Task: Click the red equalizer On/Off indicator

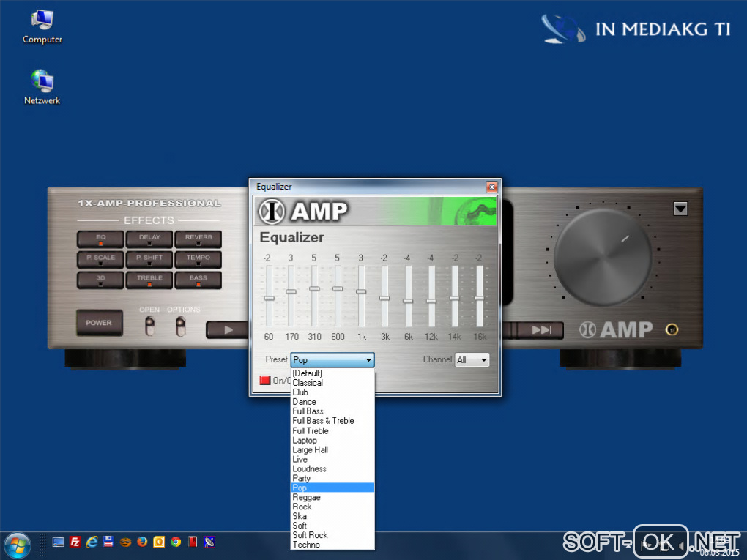Action: 265,380
